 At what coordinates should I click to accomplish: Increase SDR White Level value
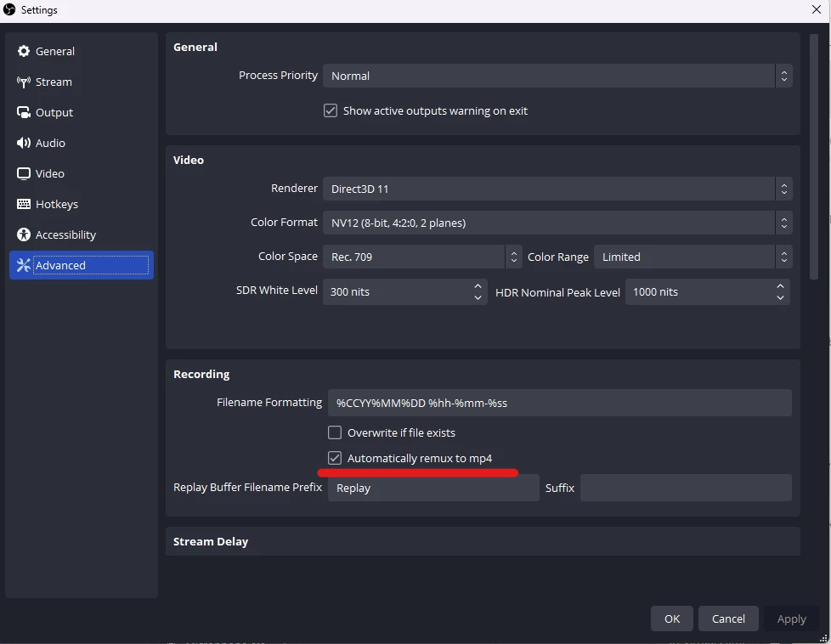[478, 285]
